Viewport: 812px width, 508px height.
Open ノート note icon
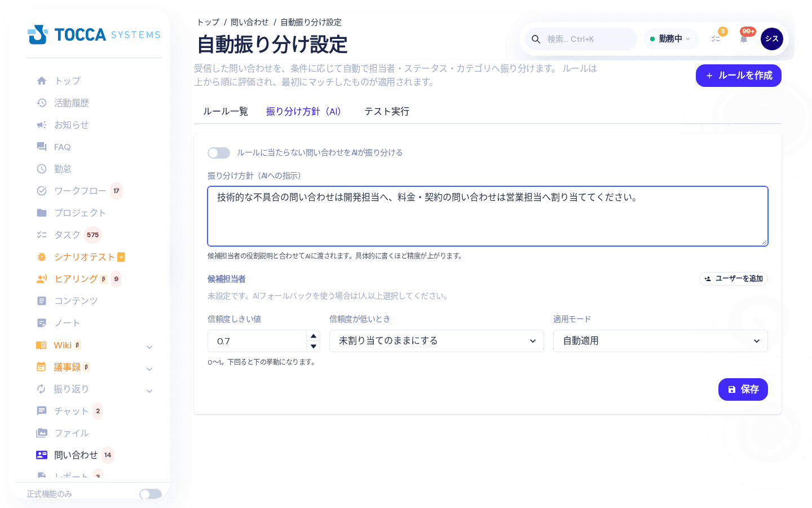42,323
